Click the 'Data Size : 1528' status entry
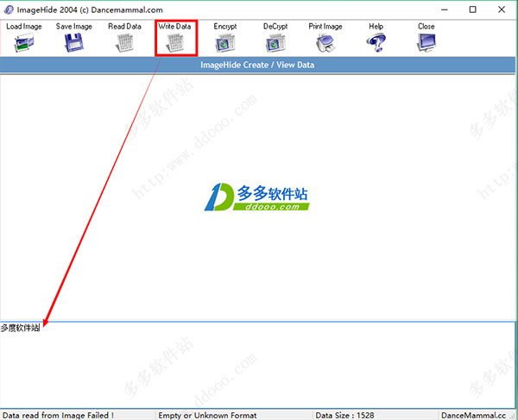This screenshot has width=518, height=420. point(344,415)
